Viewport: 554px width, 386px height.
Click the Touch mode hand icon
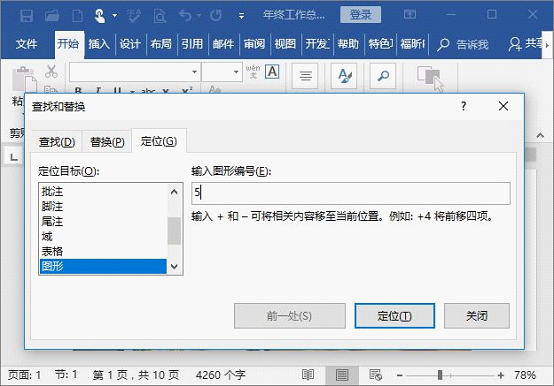click(100, 16)
